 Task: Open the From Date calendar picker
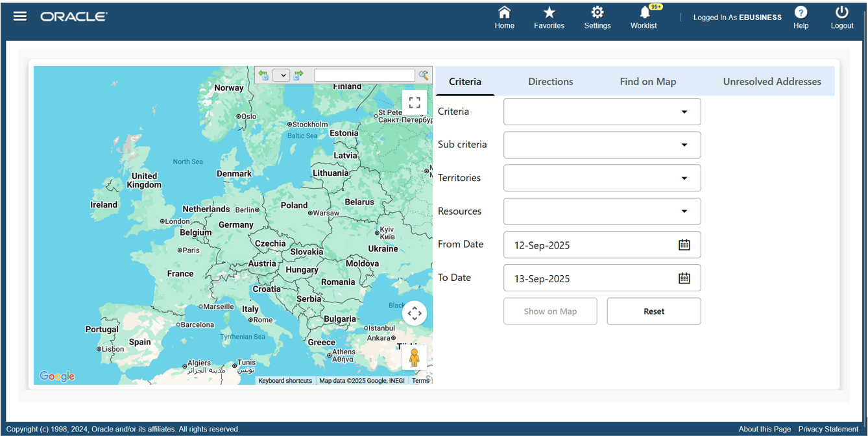[x=684, y=245]
